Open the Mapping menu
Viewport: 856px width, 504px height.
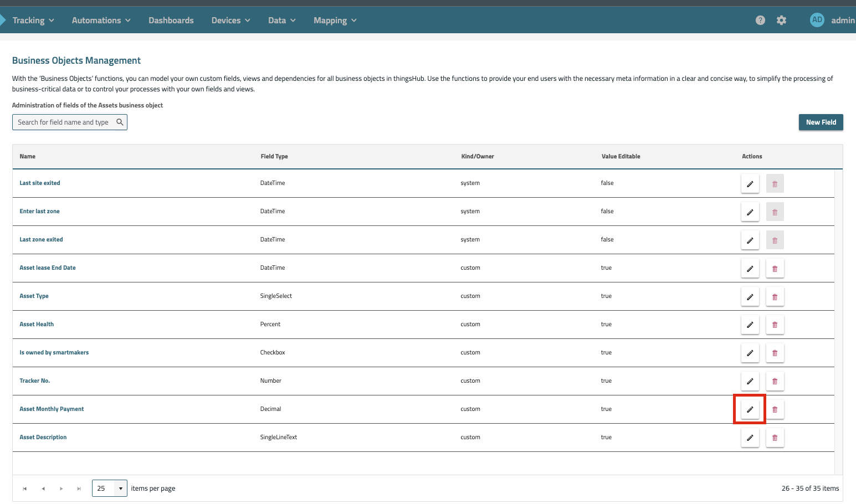point(335,20)
